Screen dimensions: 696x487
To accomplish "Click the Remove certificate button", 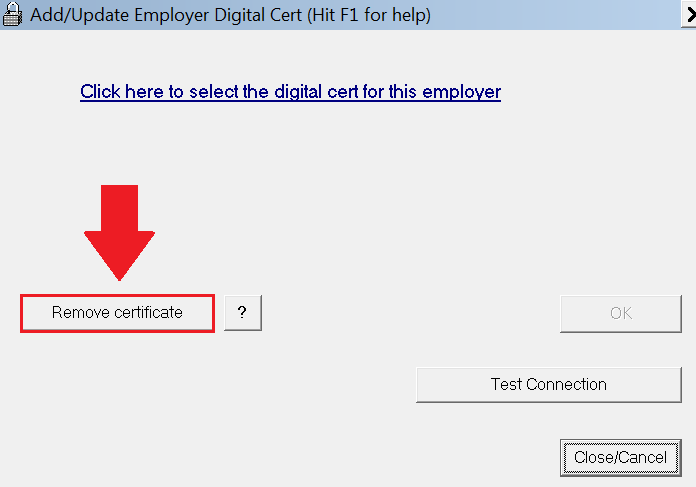I will 117,313.
